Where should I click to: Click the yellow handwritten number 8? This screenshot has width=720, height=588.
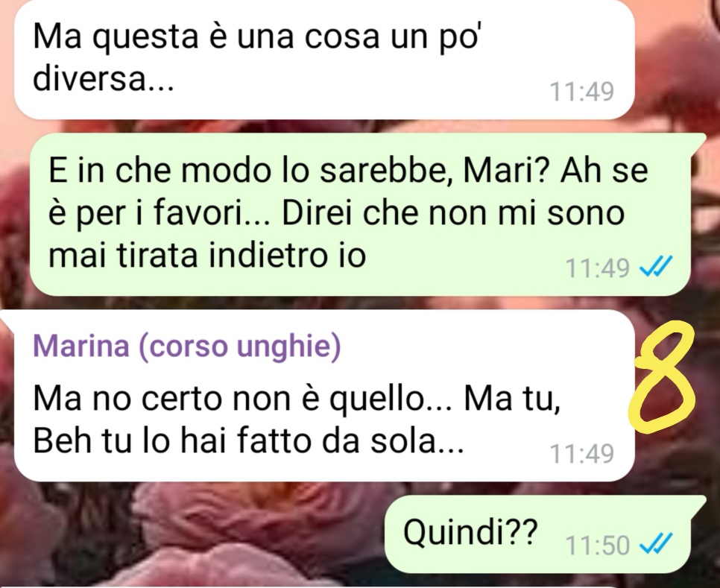666,378
